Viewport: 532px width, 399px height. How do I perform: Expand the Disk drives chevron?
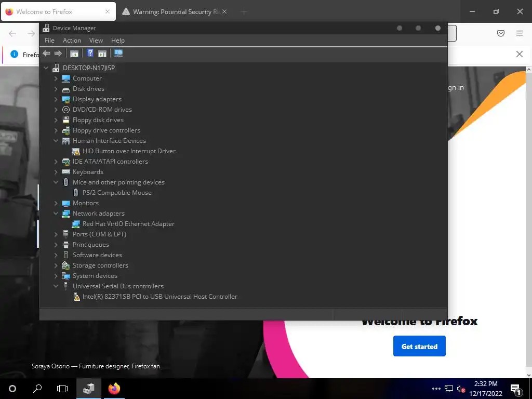[x=56, y=89]
